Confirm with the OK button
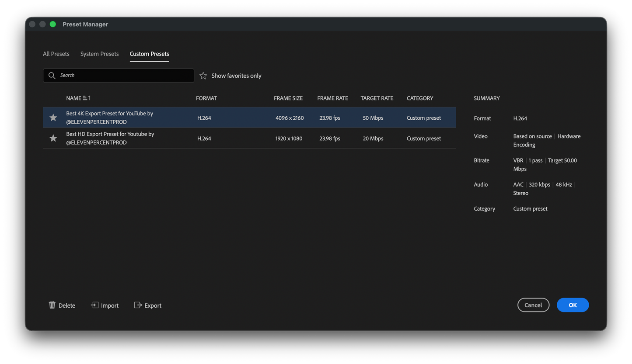 click(x=573, y=305)
